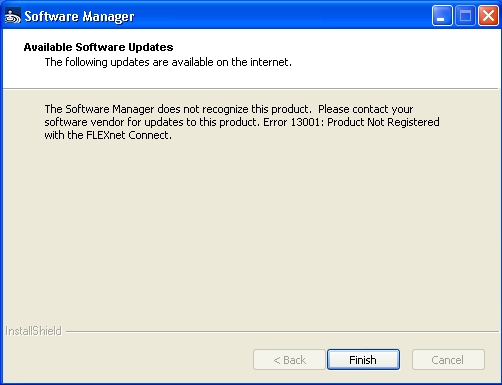This screenshot has height=385, width=502.
Task: Click the divider line beside InstallShield
Action: point(282,332)
